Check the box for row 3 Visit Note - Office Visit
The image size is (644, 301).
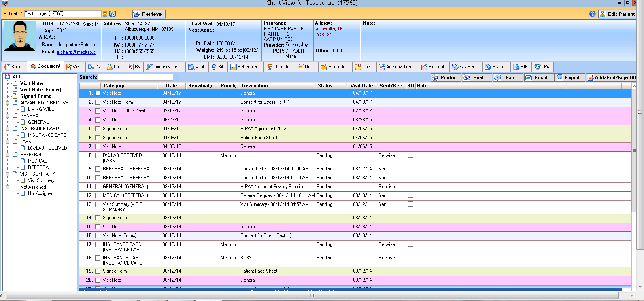pyautogui.click(x=98, y=111)
